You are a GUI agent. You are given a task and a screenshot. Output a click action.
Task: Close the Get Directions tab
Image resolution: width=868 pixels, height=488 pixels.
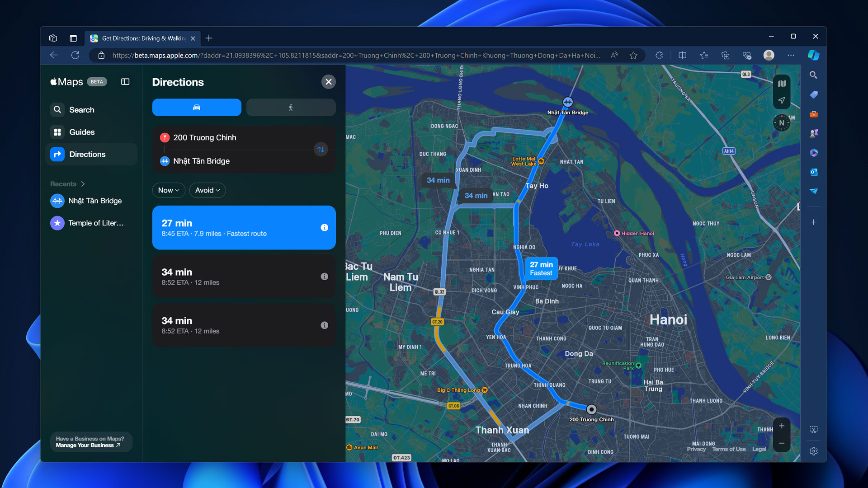[x=193, y=38]
